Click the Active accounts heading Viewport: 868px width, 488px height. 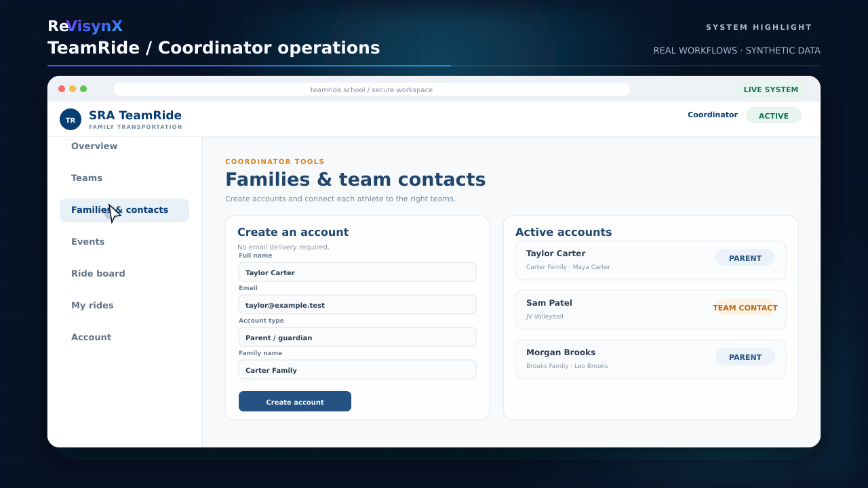pos(564,232)
